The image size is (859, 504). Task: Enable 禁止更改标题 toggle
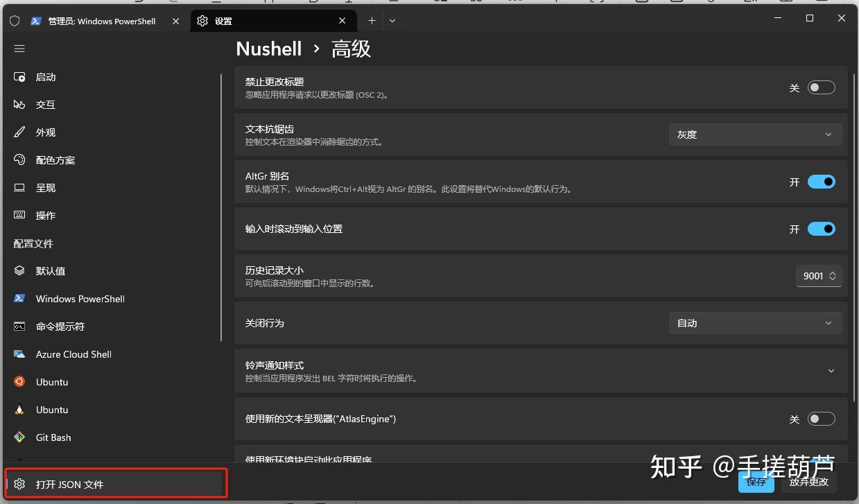(x=821, y=87)
